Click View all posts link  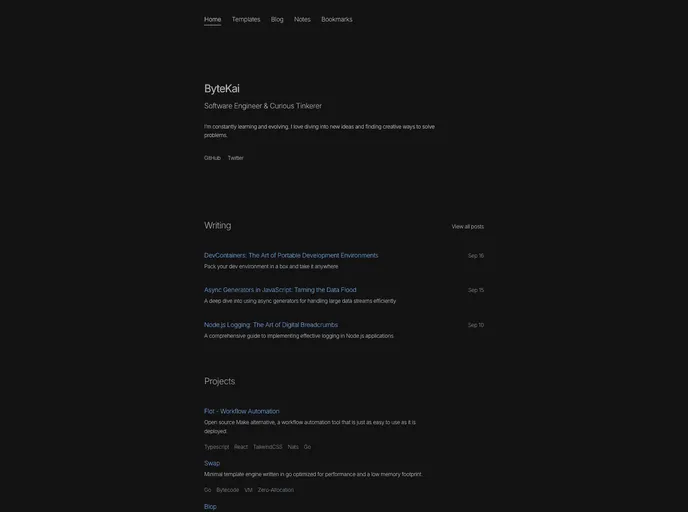(x=468, y=226)
